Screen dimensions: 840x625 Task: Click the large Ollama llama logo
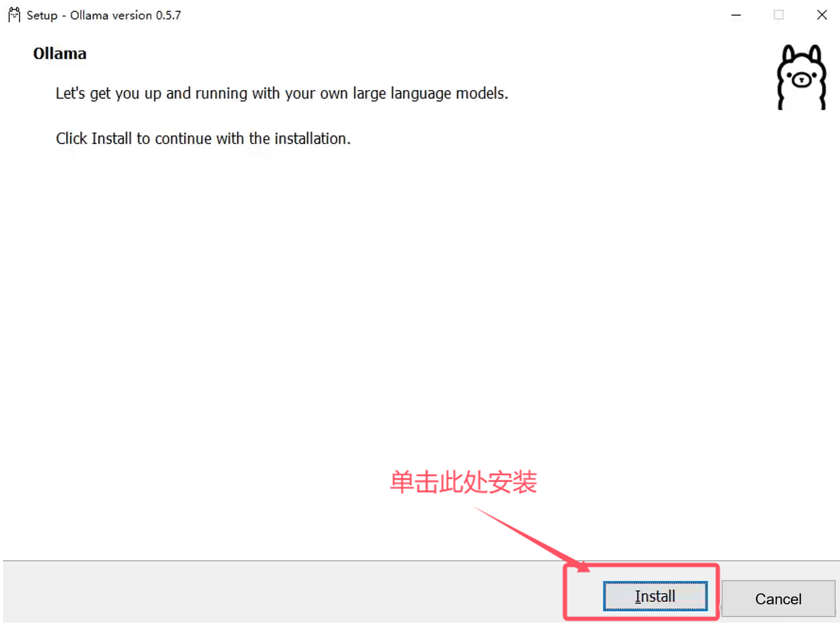(x=802, y=77)
